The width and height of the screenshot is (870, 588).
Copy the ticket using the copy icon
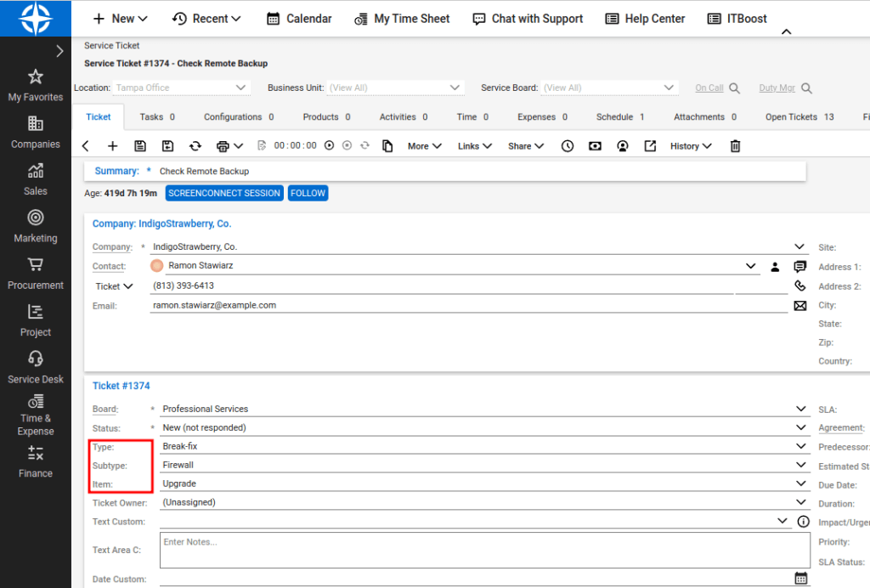coord(389,145)
